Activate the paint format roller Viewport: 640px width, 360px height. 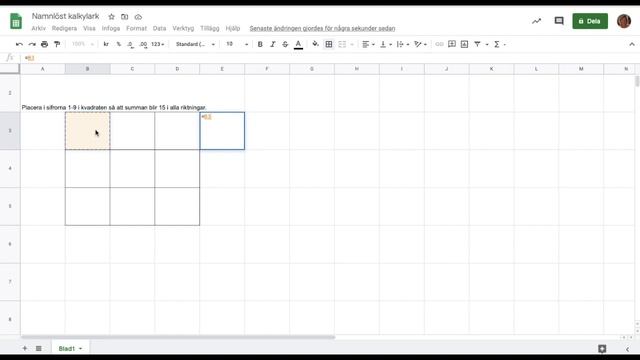(x=57, y=44)
